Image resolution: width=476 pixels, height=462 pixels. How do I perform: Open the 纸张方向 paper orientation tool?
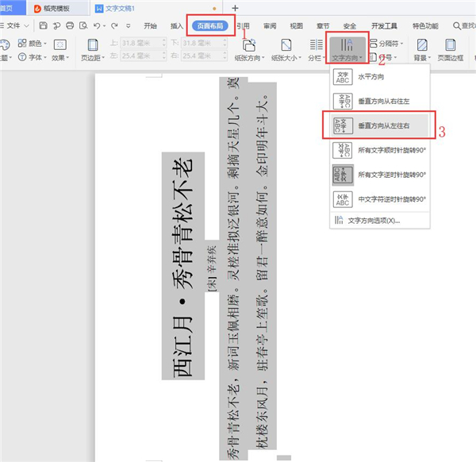click(249, 48)
